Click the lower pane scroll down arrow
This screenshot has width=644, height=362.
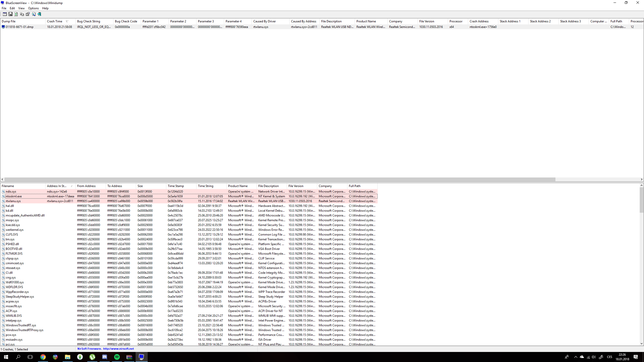point(641,343)
